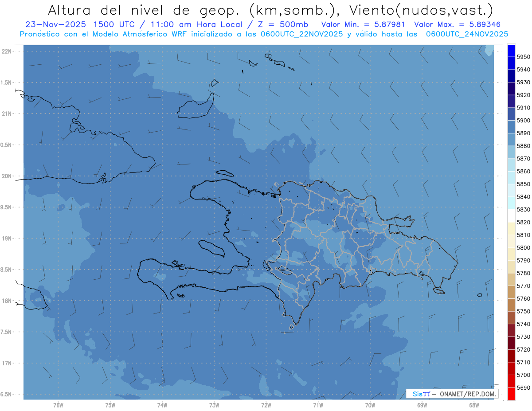Click the '72W' longitude label
Image resolution: width=532 pixels, height=411 pixels.
(x=266, y=405)
